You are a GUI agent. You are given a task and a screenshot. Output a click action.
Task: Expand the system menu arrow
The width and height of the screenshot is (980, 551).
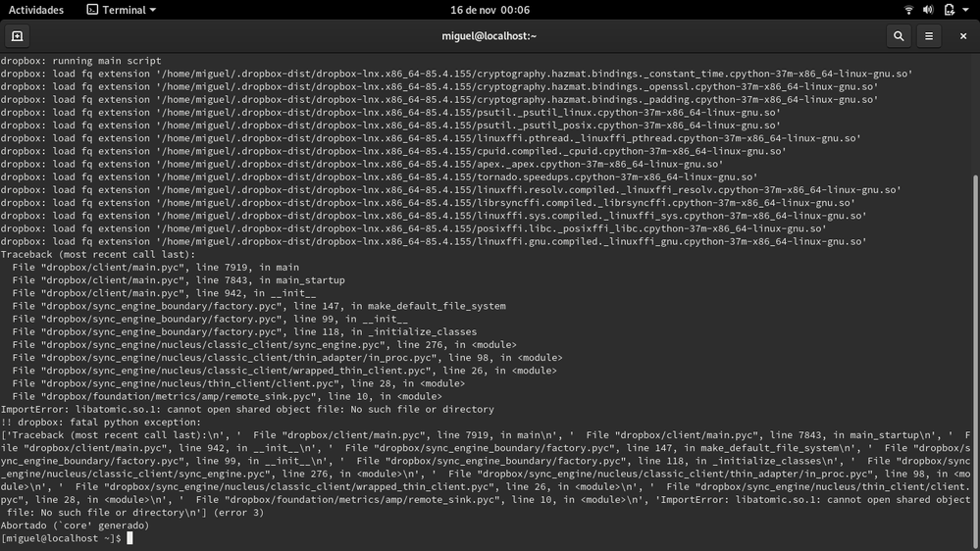[965, 10]
